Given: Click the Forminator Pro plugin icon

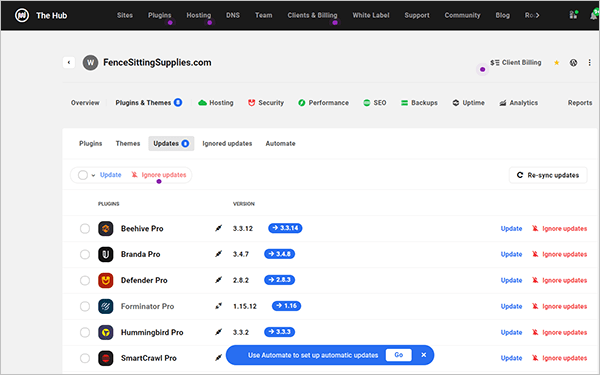Looking at the screenshot, I should (x=106, y=307).
